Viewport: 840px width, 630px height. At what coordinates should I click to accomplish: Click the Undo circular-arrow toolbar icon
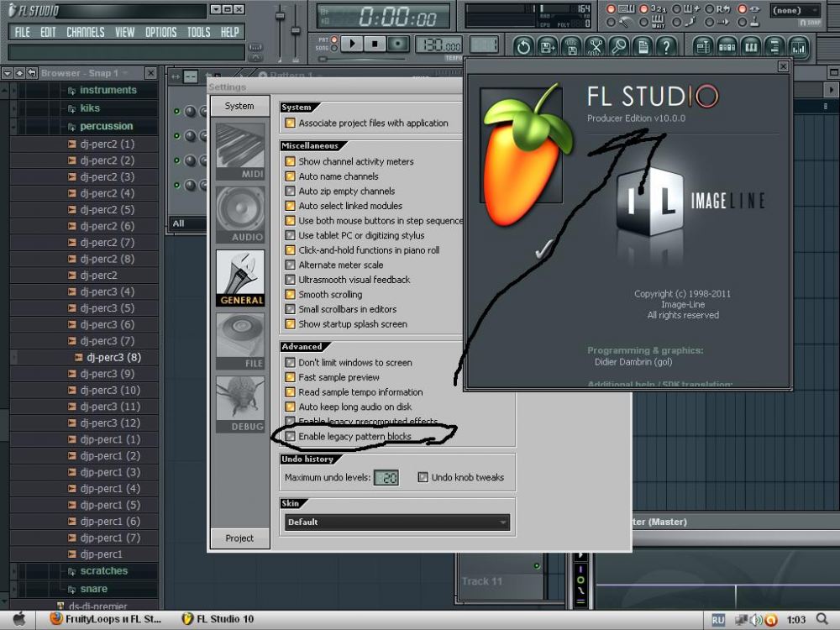click(x=523, y=47)
